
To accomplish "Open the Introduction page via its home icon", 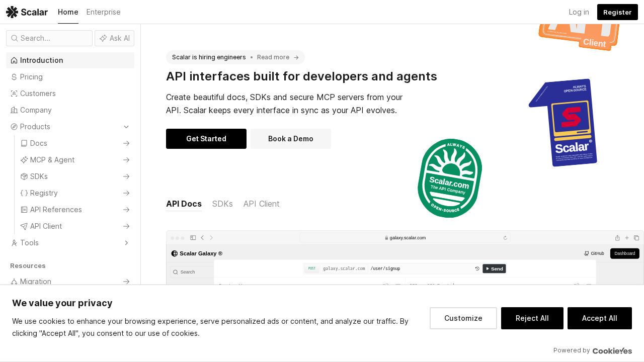I will [14, 60].
